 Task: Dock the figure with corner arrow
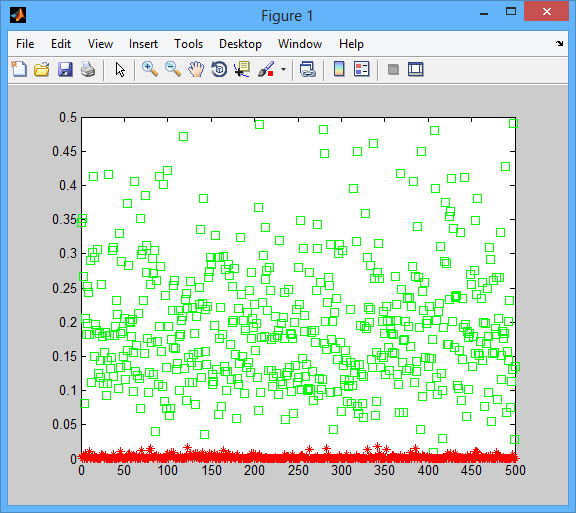pyautogui.click(x=559, y=43)
